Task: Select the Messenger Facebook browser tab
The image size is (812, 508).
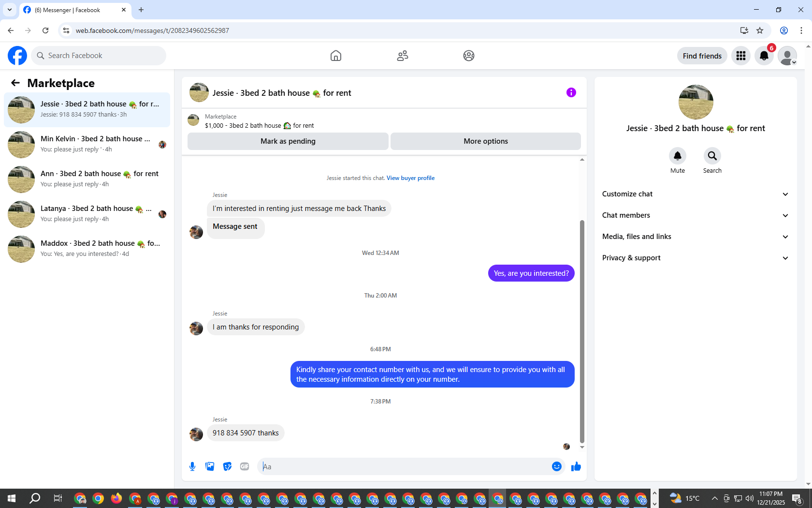Action: [x=74, y=10]
